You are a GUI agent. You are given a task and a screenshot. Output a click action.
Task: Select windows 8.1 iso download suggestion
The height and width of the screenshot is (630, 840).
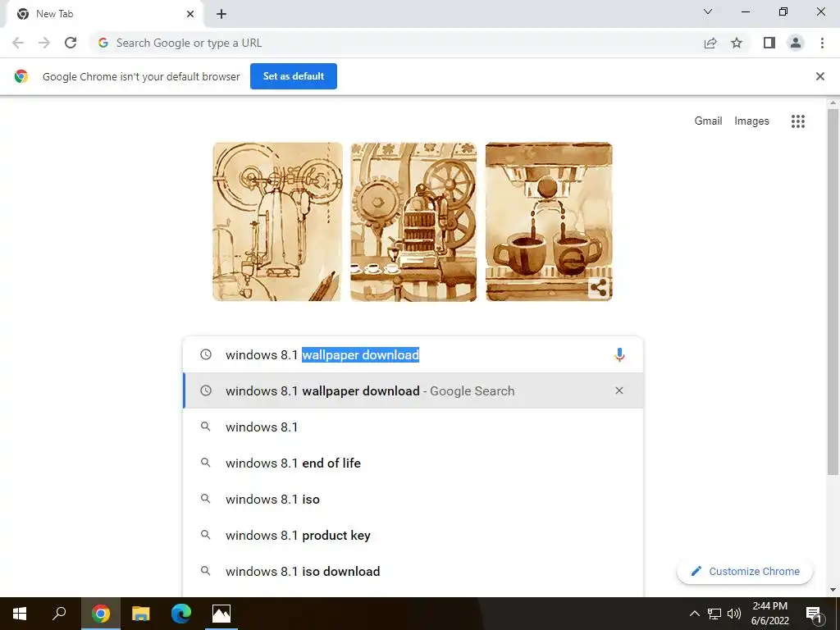pos(413,571)
